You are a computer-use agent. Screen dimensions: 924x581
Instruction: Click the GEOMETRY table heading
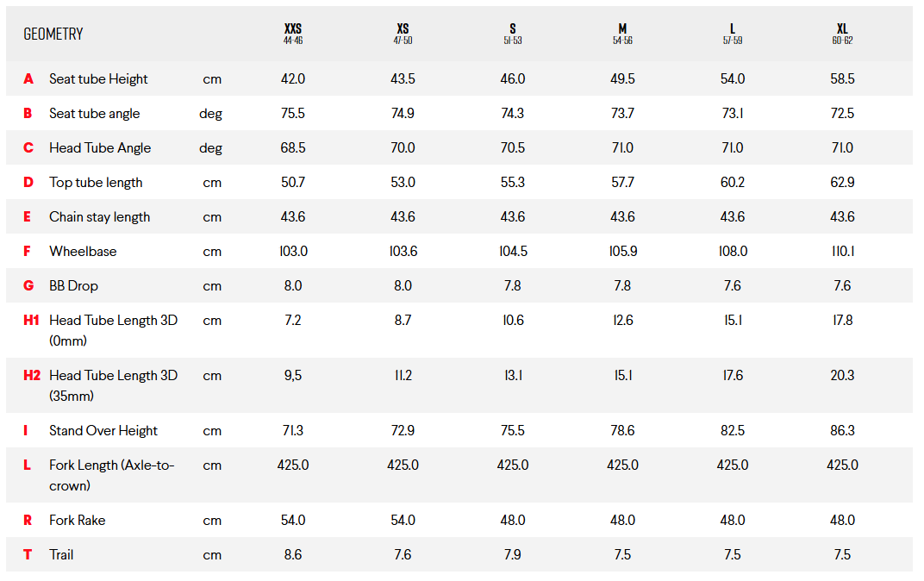click(x=53, y=34)
